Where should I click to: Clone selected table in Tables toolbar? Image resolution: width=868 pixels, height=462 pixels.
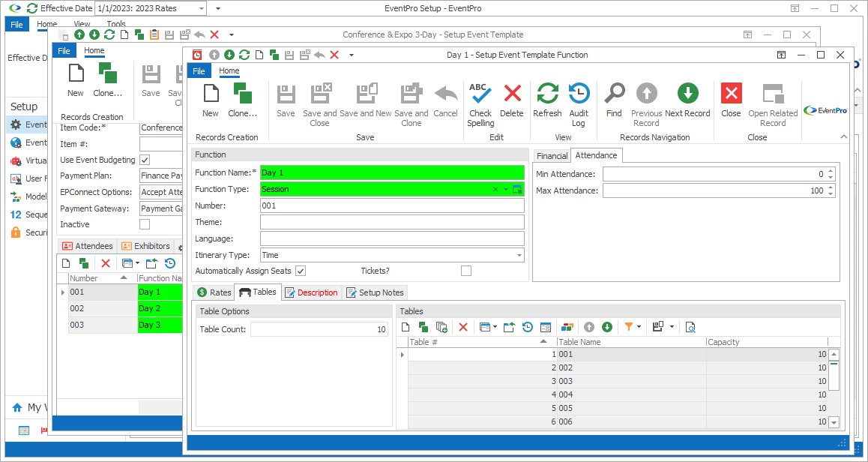click(x=424, y=328)
